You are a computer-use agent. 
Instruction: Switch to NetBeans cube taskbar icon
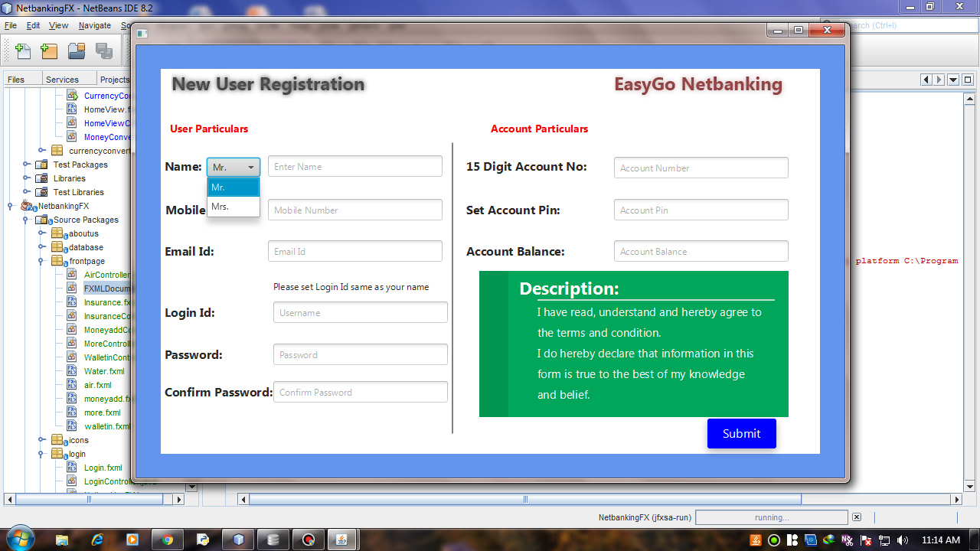click(238, 540)
